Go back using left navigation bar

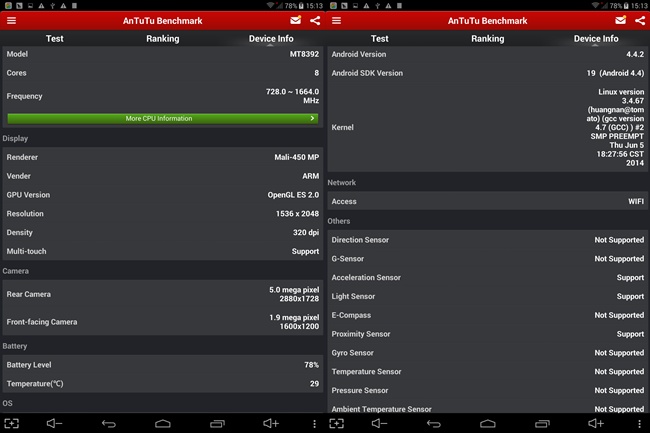click(109, 423)
